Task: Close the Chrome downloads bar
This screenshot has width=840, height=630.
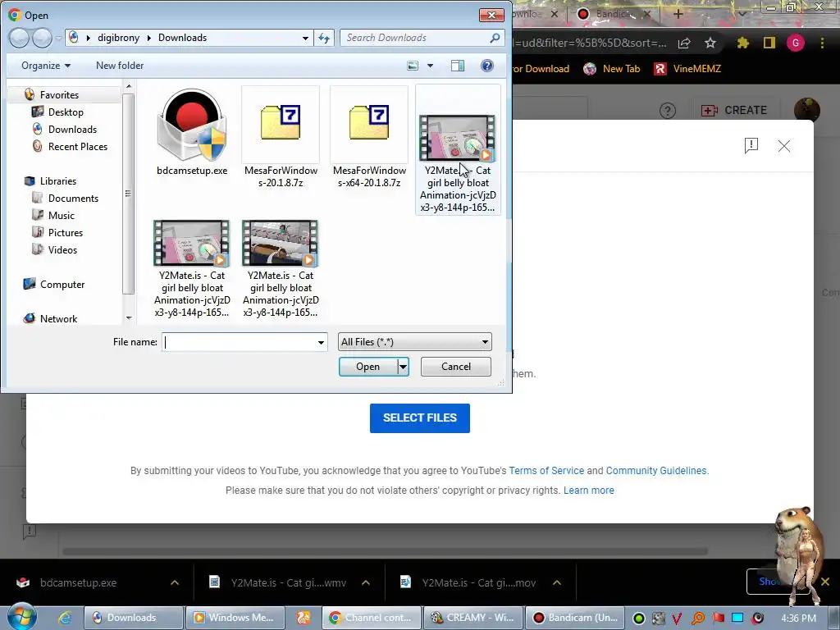Action: tap(825, 582)
